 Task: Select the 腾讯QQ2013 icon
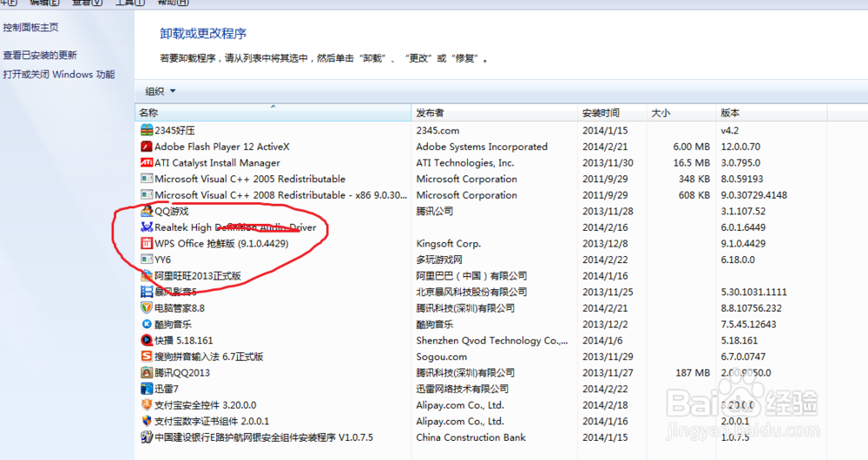click(x=146, y=372)
